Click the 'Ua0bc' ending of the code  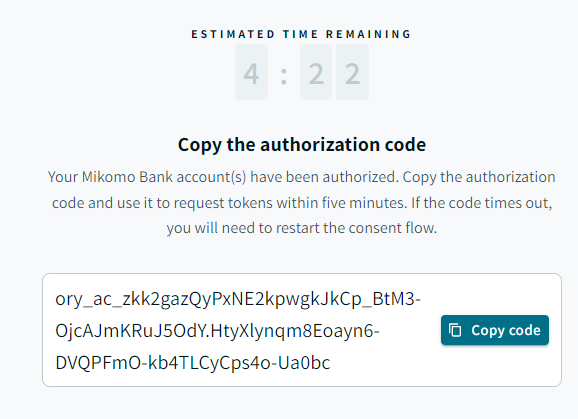304,363
